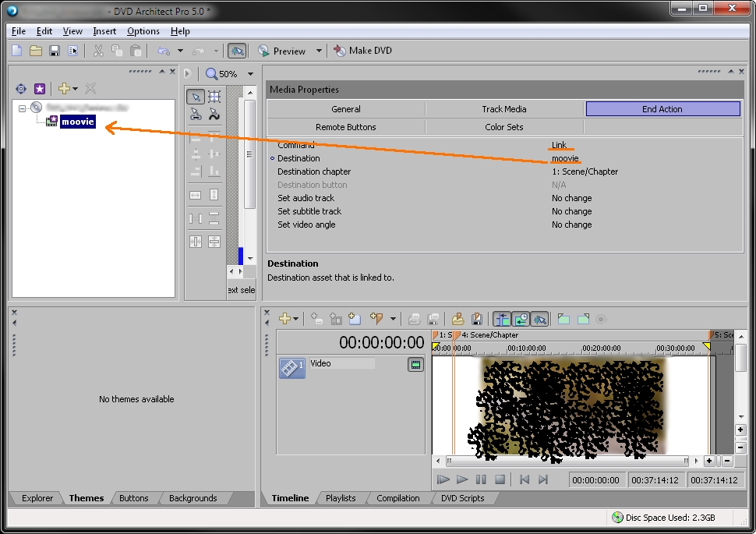
Task: Click the Video track film icon
Action: click(291, 368)
